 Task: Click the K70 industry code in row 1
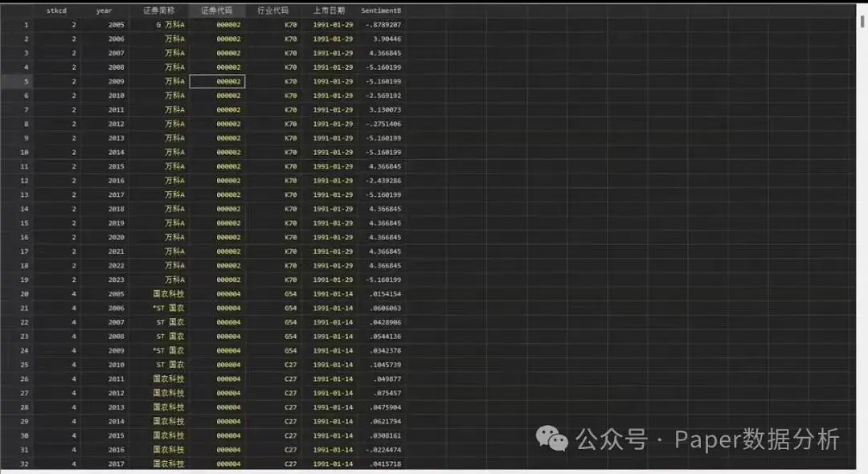291,25
